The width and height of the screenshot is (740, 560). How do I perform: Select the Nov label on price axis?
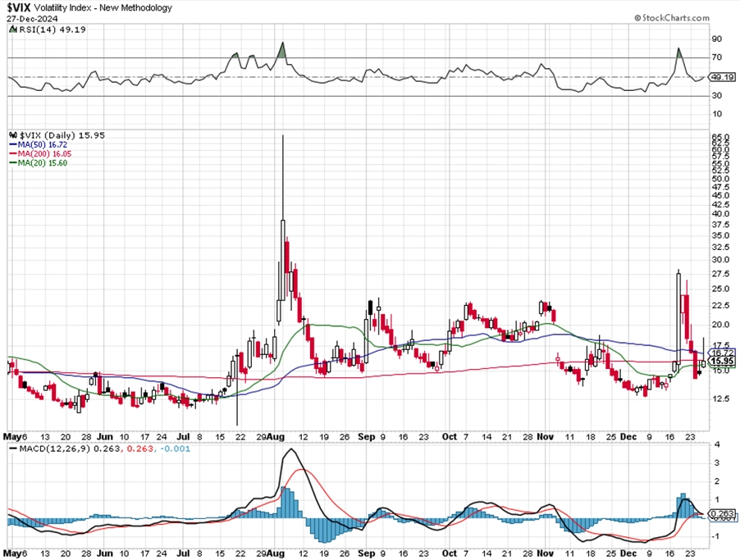[545, 437]
